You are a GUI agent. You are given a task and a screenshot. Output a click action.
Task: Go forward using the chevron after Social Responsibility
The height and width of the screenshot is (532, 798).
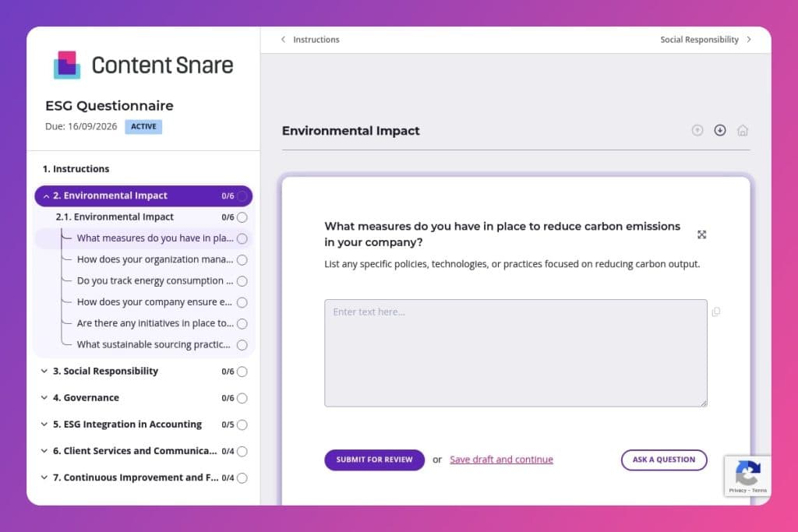(x=749, y=39)
